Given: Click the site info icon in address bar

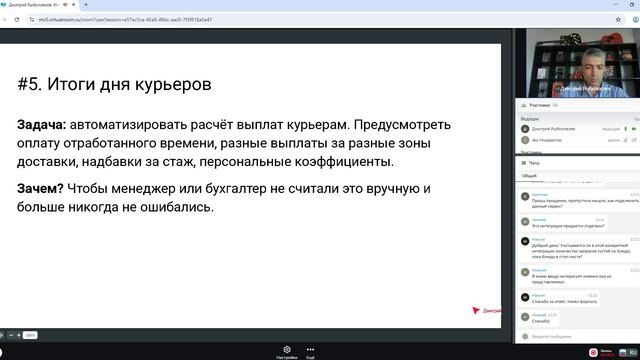Looking at the screenshot, I should click(x=32, y=19).
